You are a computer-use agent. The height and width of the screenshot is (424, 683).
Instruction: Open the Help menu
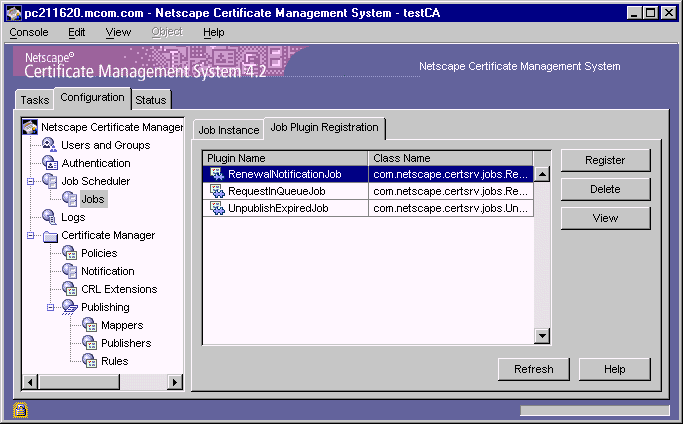click(x=213, y=32)
